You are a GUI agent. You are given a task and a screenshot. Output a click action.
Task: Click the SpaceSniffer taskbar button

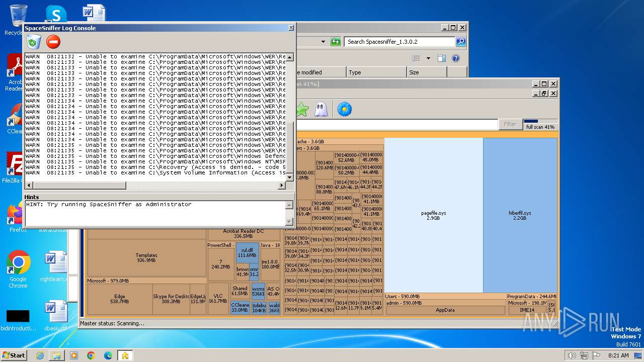coord(125,355)
